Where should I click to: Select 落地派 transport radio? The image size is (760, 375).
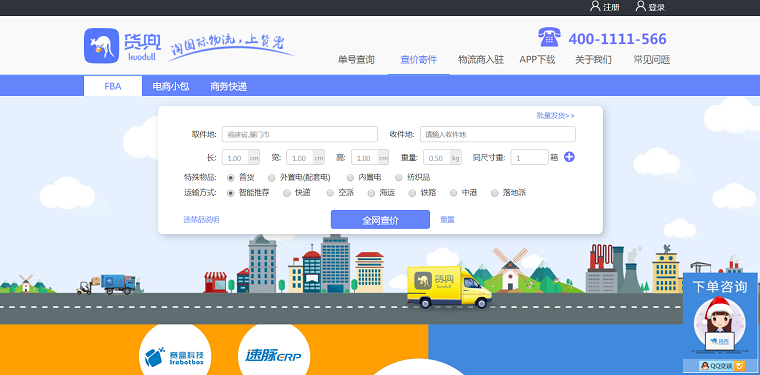495,193
